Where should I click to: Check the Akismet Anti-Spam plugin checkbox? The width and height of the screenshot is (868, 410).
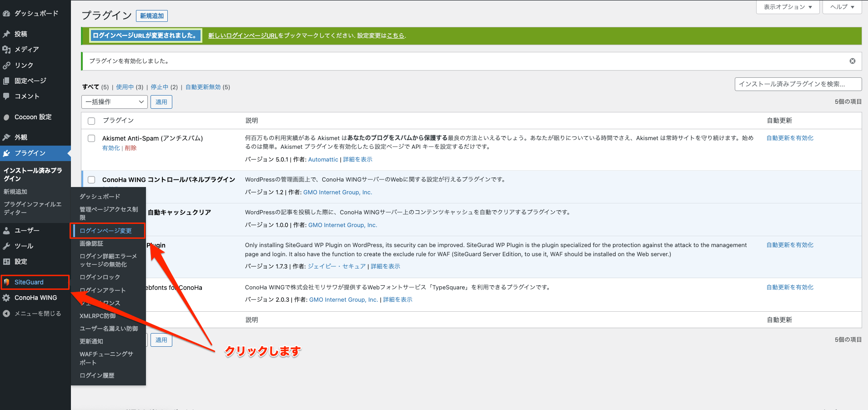pyautogui.click(x=91, y=138)
